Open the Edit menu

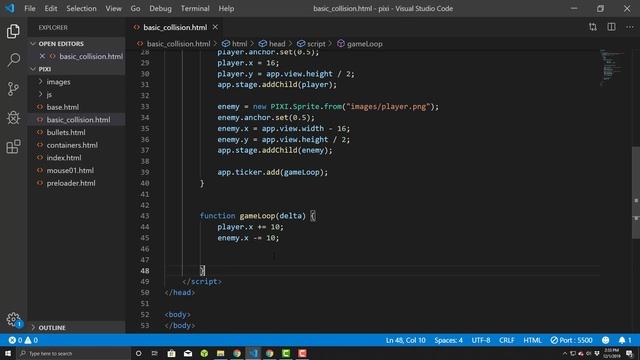[51, 8]
